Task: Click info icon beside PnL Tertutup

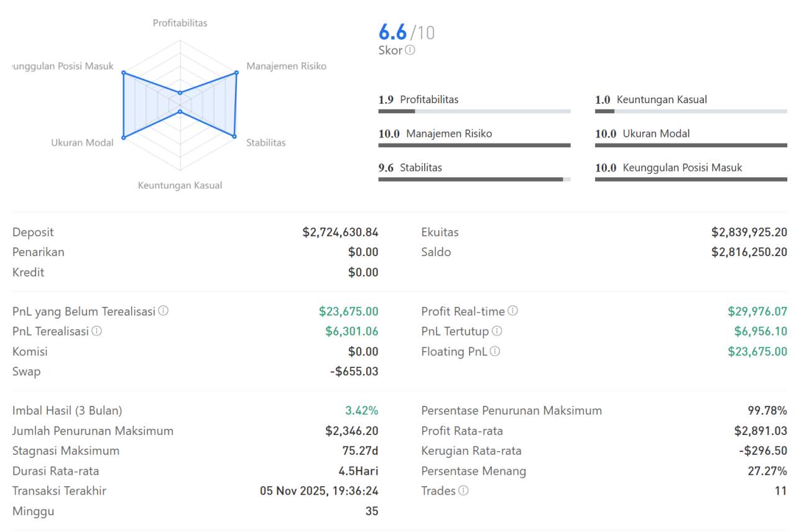Action: [x=497, y=331]
